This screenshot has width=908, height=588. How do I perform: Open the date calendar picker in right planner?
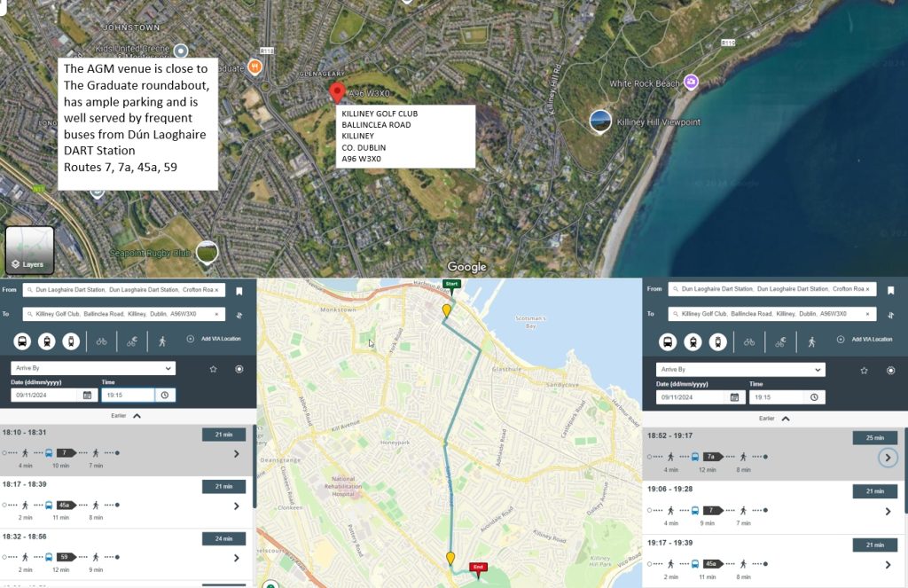click(x=734, y=397)
